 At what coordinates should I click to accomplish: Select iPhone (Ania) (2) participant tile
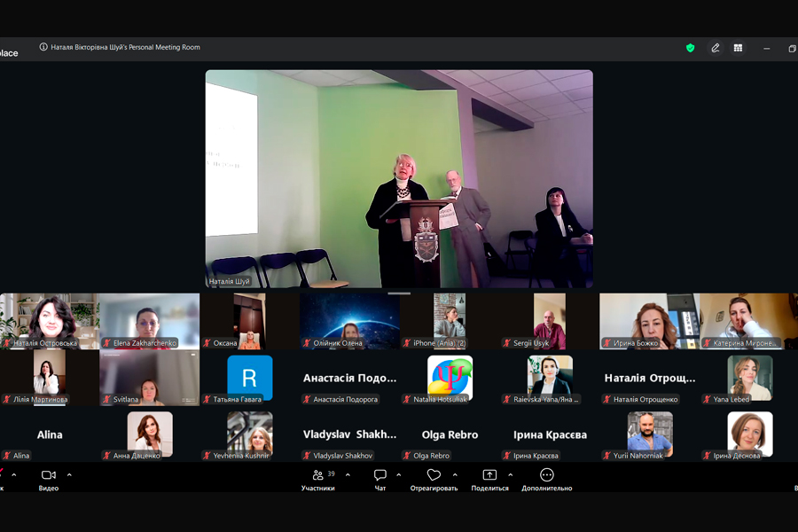pos(450,321)
